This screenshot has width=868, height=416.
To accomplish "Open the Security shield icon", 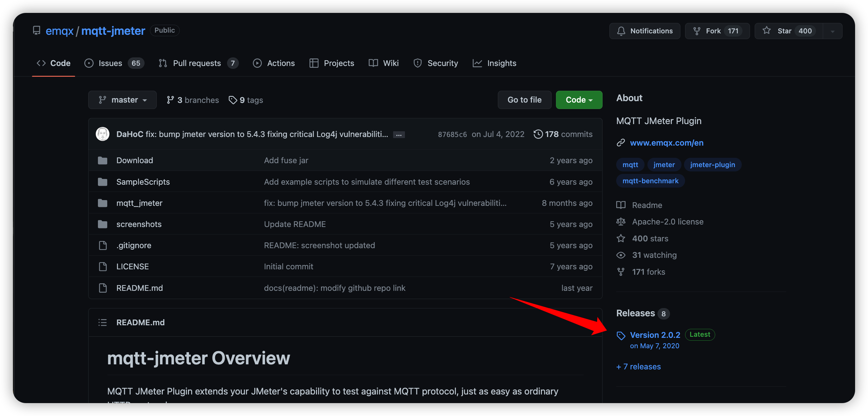I will click(x=418, y=63).
